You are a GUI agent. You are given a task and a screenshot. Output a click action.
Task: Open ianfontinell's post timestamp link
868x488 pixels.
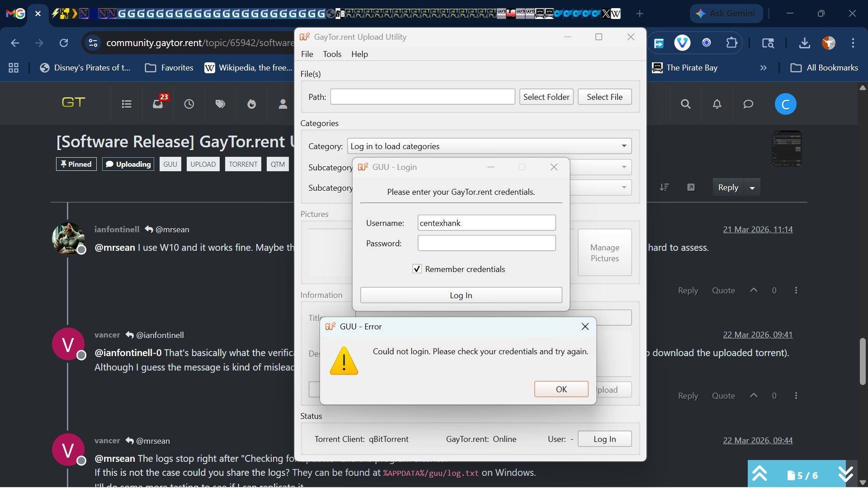click(758, 230)
